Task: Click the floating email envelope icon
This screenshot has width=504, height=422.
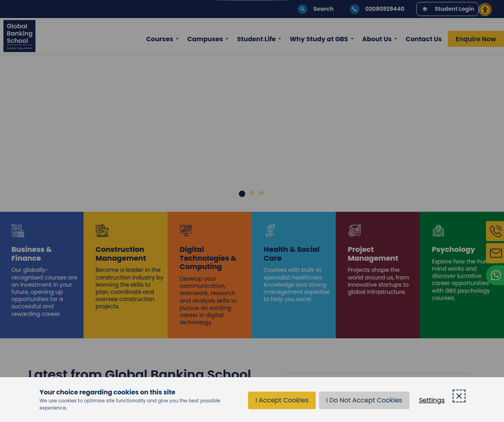Action: pos(495,253)
